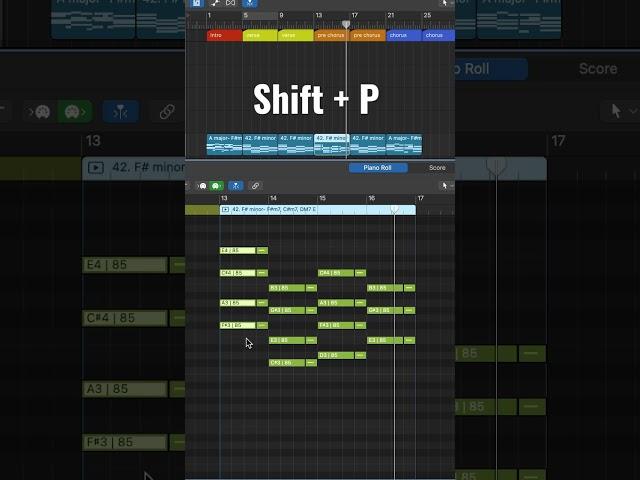The width and height of the screenshot is (640, 480).
Task: Switch to the Score tab
Action: [x=437, y=168]
